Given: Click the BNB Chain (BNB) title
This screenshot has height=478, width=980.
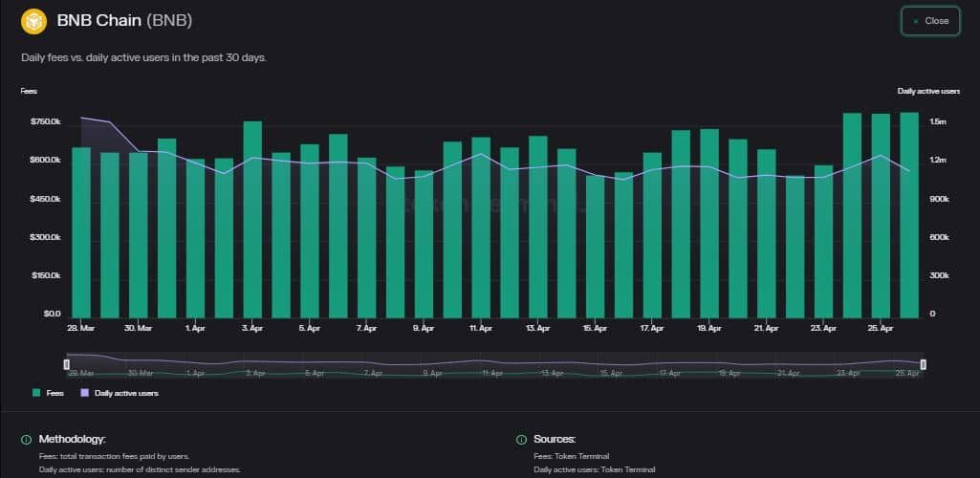Looking at the screenshot, I should click(124, 21).
